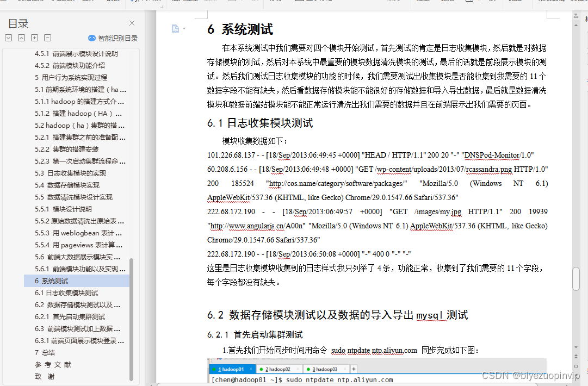Click the URL http://www.angularjs.cn/A00n

[x=256, y=226]
